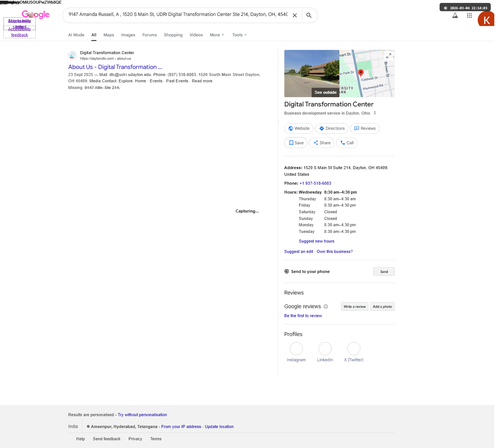Click Add a photo button
Screen dimensions: 500x448
tap(382, 306)
